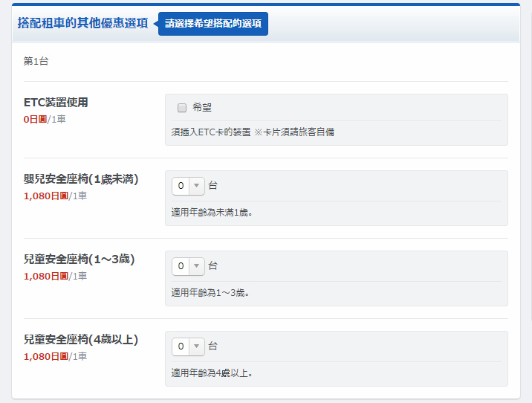This screenshot has height=403, width=532.
Task: Click the 請選擇希望搭配的選項 blue callout
Action: [213, 24]
